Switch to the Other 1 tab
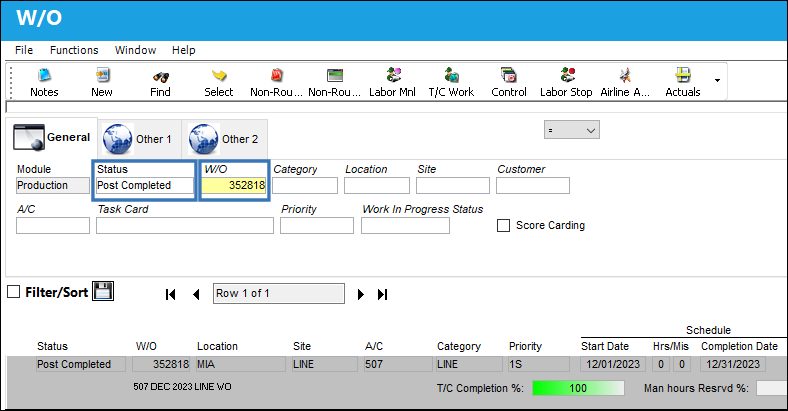The height and width of the screenshot is (411, 788). [x=138, y=139]
